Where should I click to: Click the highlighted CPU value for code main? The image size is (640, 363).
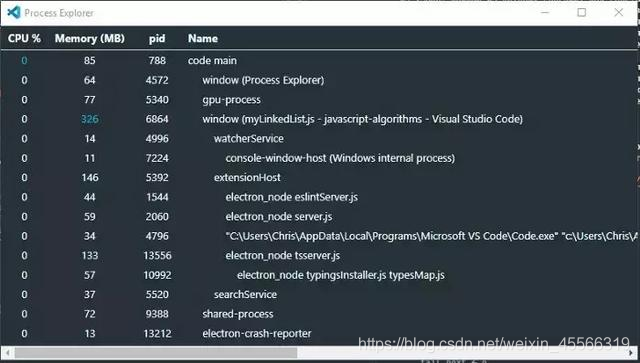coord(24,60)
